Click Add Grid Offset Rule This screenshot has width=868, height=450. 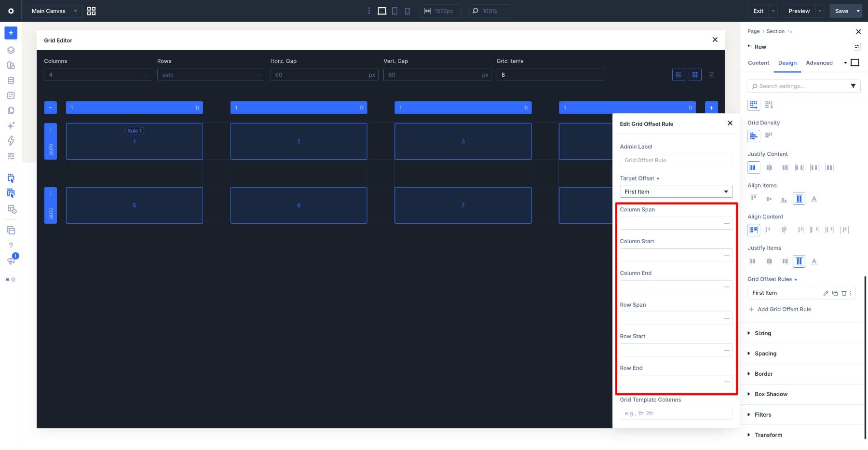pos(780,309)
